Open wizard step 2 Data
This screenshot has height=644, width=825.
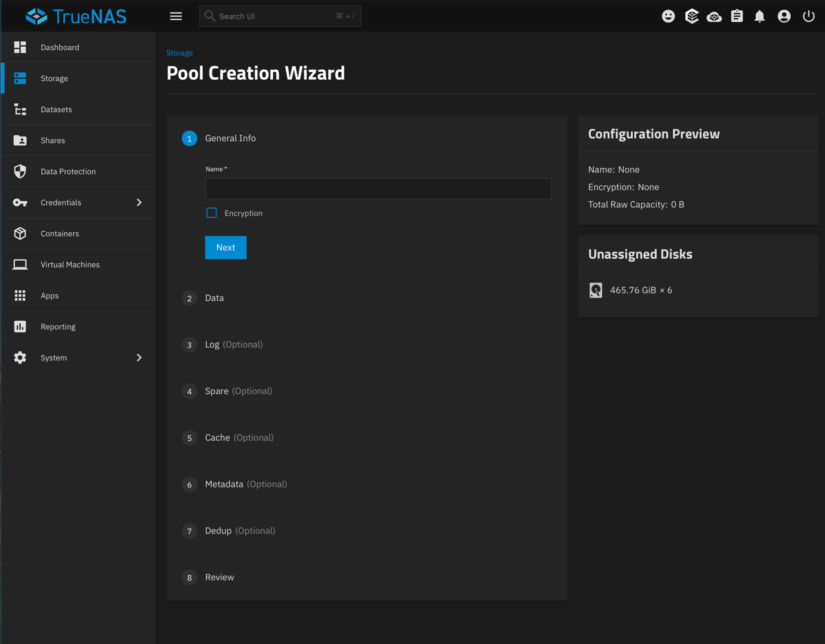(214, 298)
